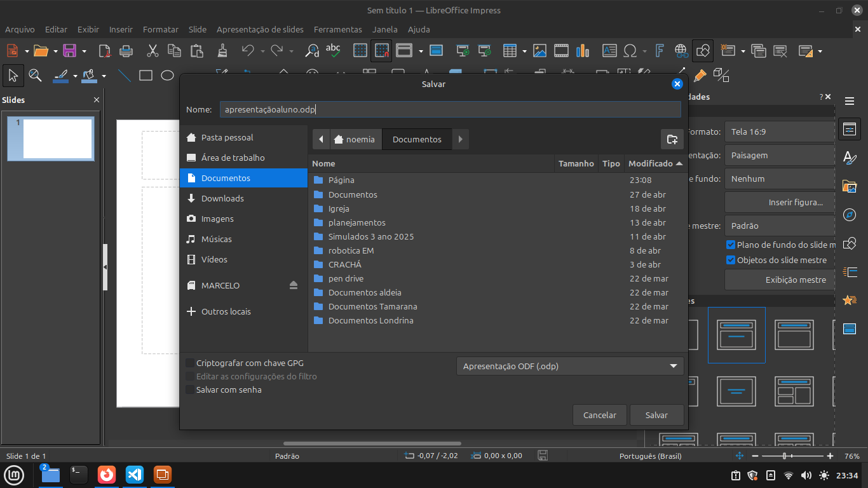The width and height of the screenshot is (868, 488).
Task: Create new folder in Save dialog
Action: click(672, 139)
